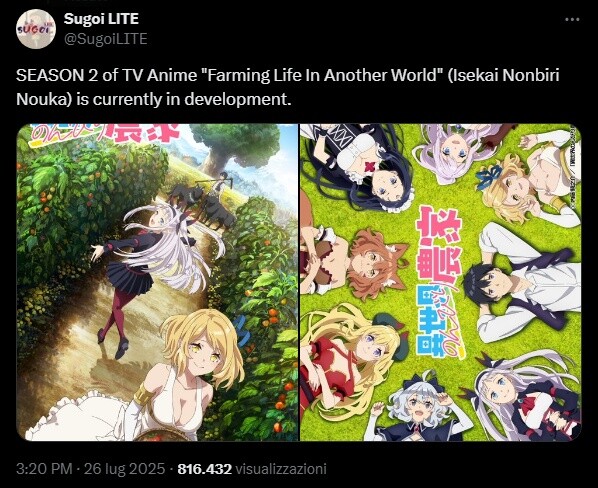Click the 3:20 PM timestamp
The width and height of the screenshot is (598, 488).
click(44, 469)
